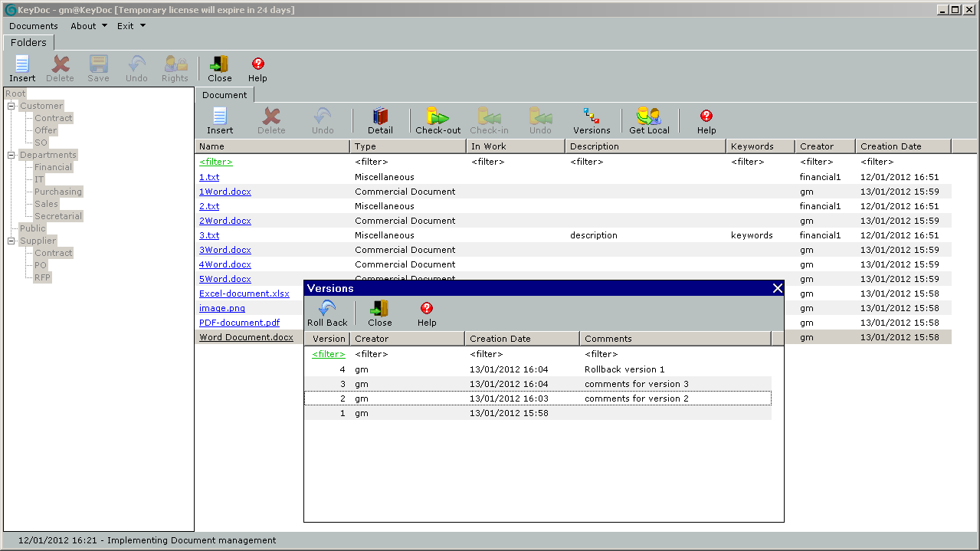Collapse the Departments tree node

[11, 156]
